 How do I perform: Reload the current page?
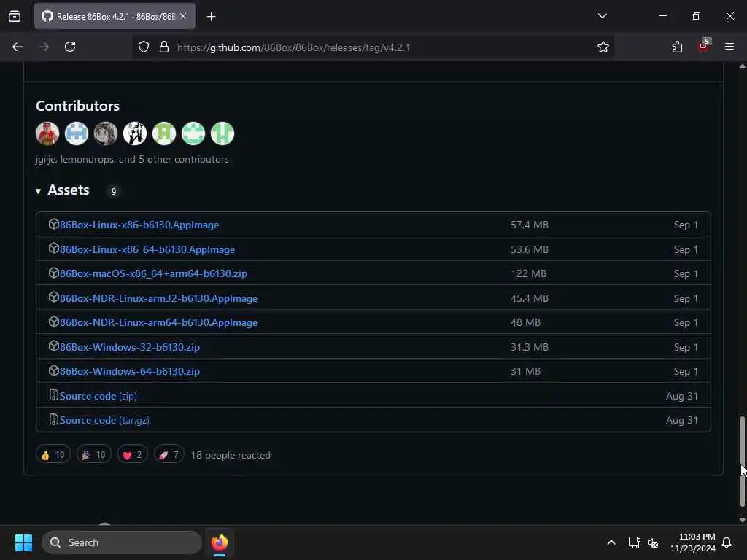[70, 47]
